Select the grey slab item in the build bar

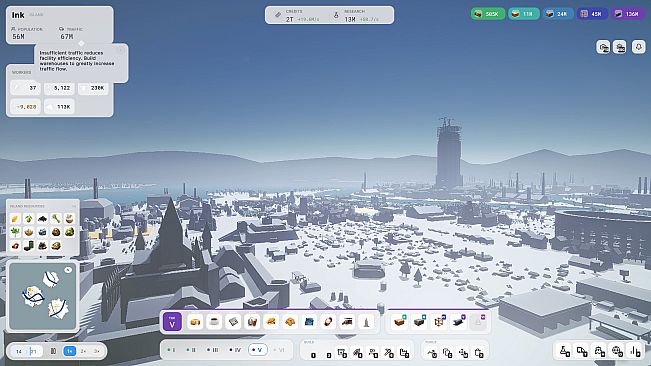click(233, 322)
